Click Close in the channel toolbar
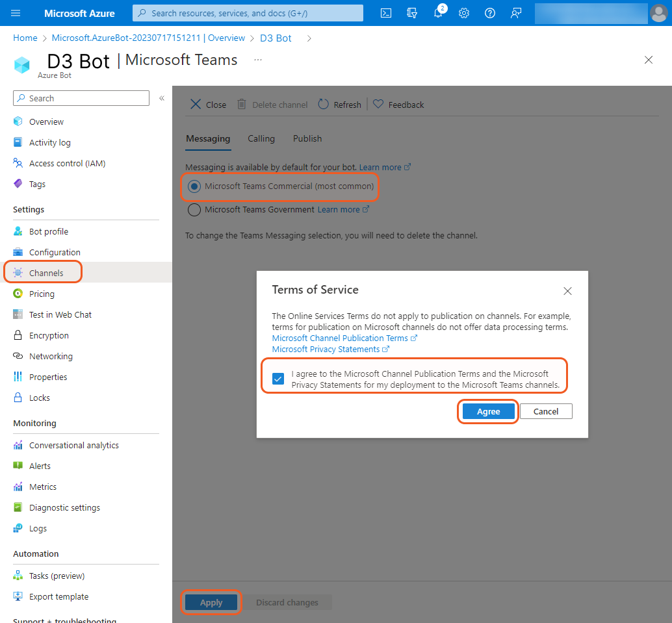This screenshot has width=672, height=623. tap(208, 105)
